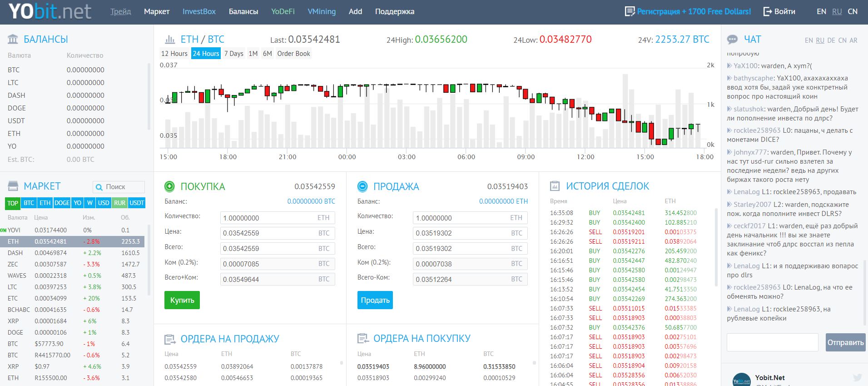
Task: Focus the buy Цена price field
Action: pyautogui.click(x=278, y=233)
